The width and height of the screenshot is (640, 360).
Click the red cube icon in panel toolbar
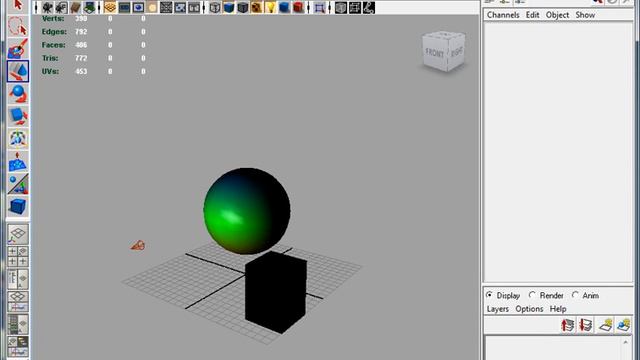tap(298, 7)
